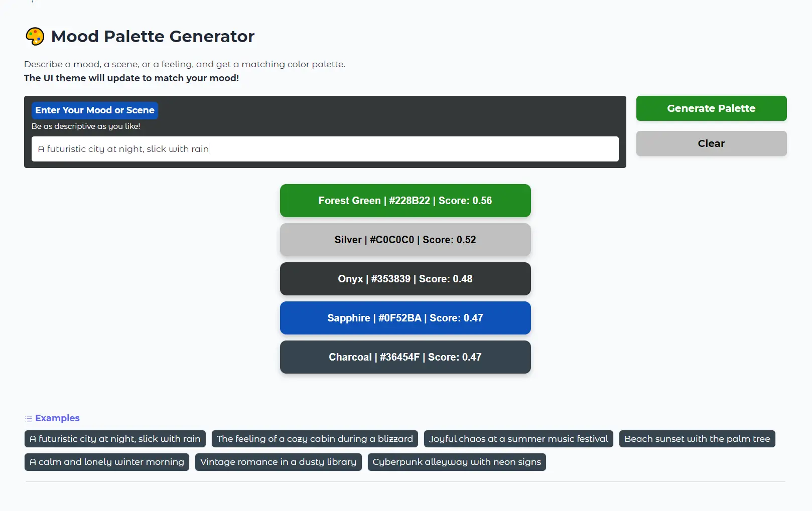Click the Examples list icon
The width and height of the screenshot is (812, 511).
[x=29, y=418]
